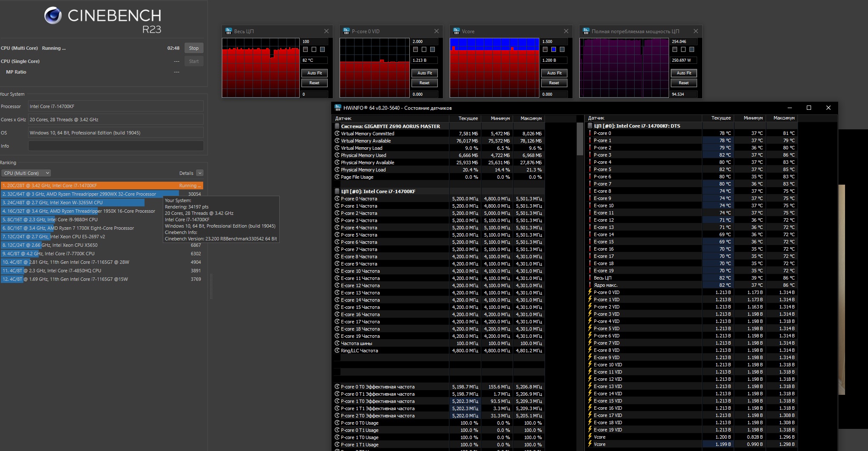Click the Максимум column header in left panel
The height and width of the screenshot is (451, 868).
pyautogui.click(x=529, y=118)
